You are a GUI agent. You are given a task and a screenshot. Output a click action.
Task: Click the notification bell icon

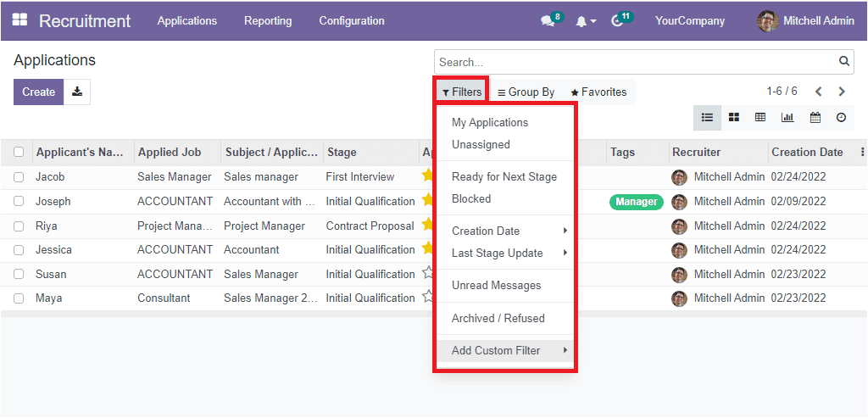tap(581, 21)
